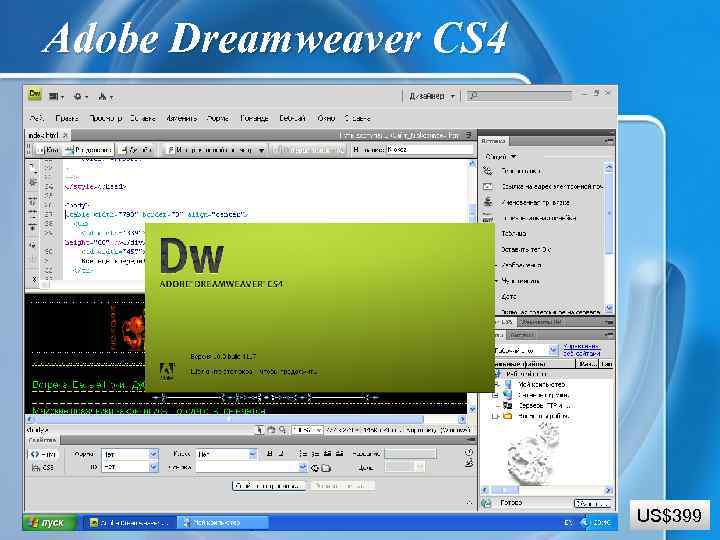The image size is (720, 540).
Task: Toggle Bold in Properties panel
Action: [x=270, y=454]
